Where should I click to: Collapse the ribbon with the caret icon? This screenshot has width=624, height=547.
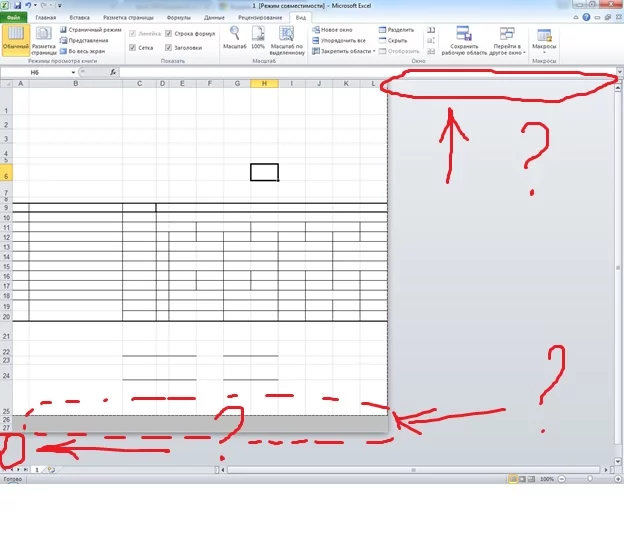pyautogui.click(x=576, y=18)
